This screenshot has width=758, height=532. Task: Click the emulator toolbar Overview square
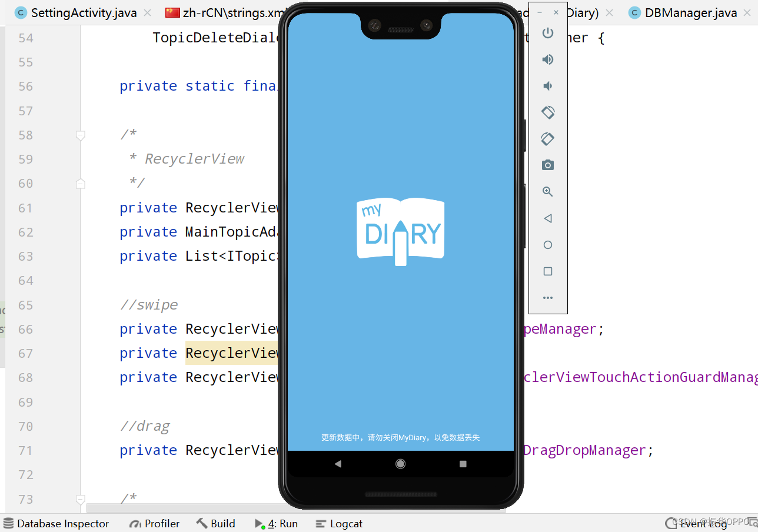coord(548,271)
